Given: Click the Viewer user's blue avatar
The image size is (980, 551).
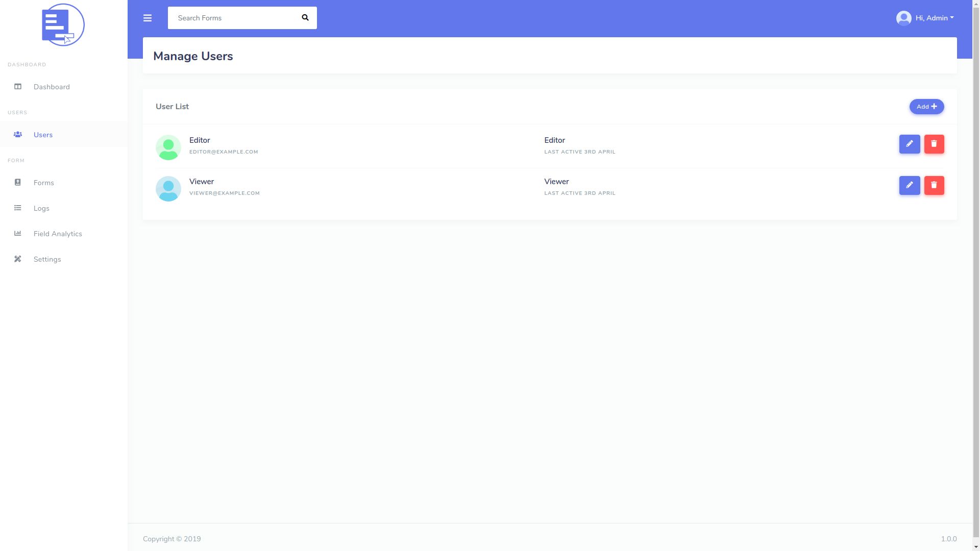Looking at the screenshot, I should point(168,189).
